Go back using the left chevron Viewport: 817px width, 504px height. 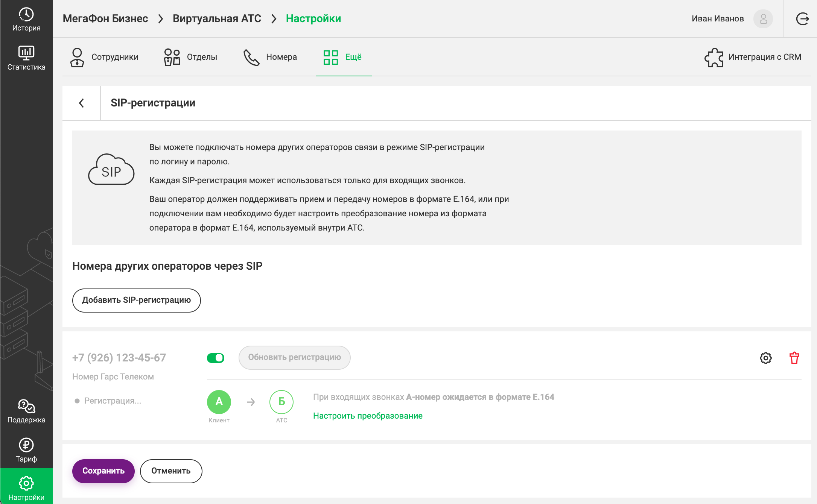(x=81, y=103)
